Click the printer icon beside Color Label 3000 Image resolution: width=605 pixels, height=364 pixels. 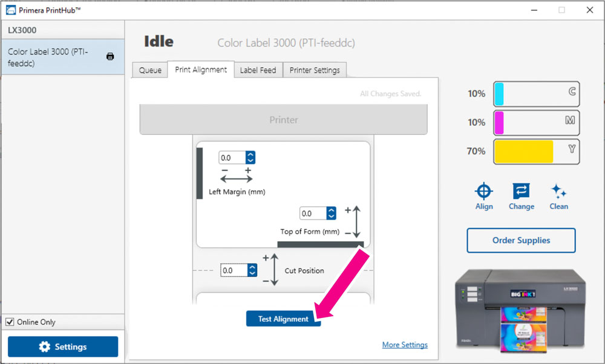(110, 57)
